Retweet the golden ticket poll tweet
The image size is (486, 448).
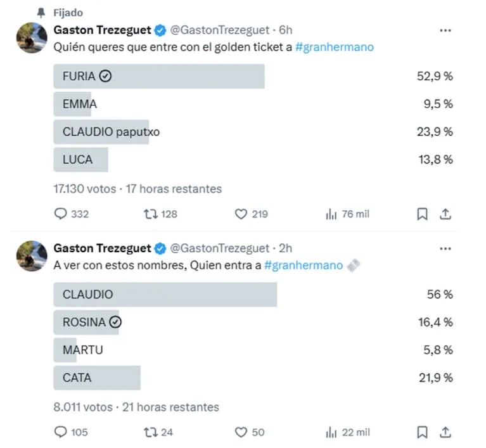(x=150, y=214)
